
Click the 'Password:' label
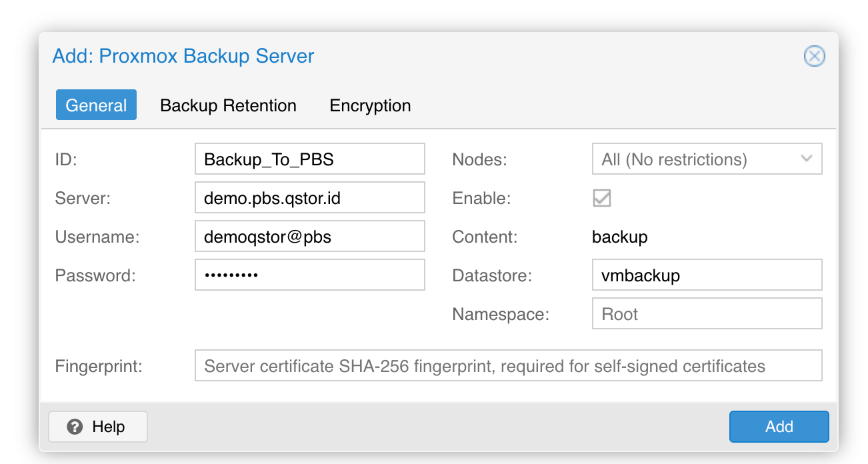pos(95,275)
